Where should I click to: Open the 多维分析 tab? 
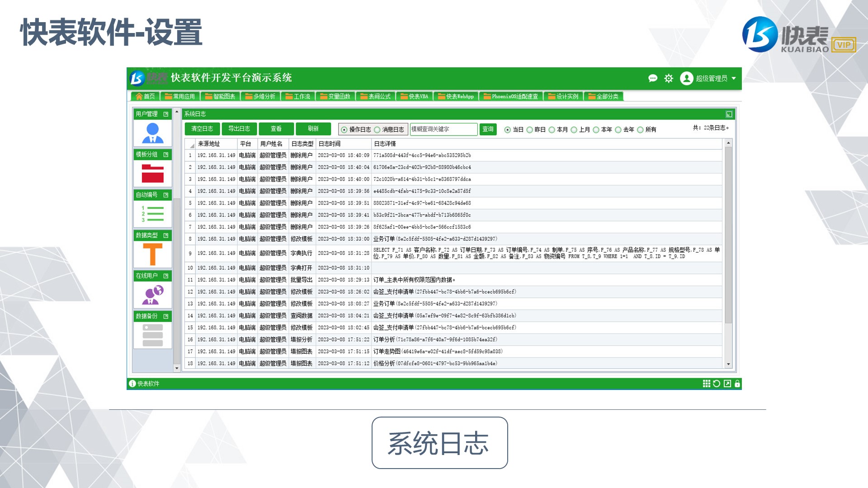click(x=260, y=96)
